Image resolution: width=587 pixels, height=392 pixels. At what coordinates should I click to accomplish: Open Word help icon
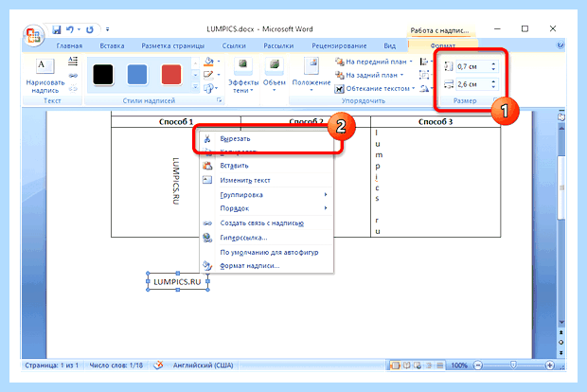tap(560, 45)
